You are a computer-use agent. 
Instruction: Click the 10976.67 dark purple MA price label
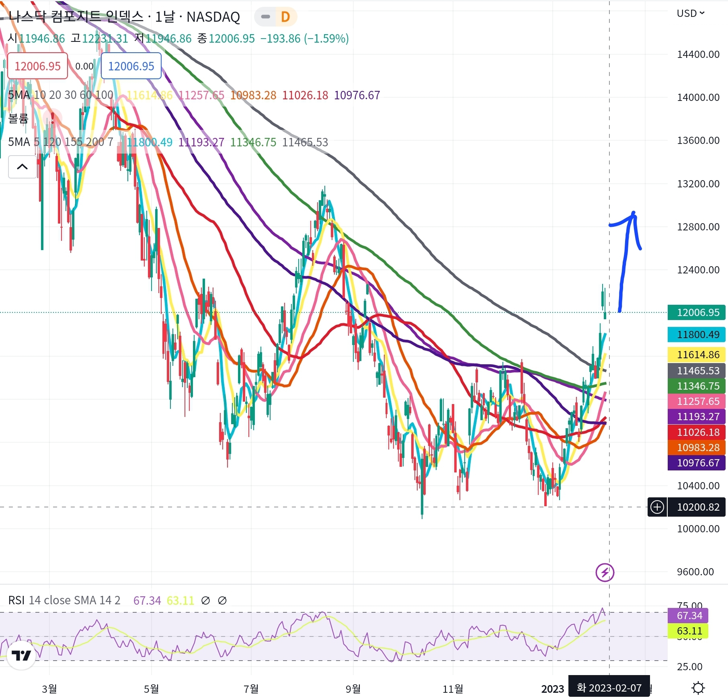pos(697,463)
